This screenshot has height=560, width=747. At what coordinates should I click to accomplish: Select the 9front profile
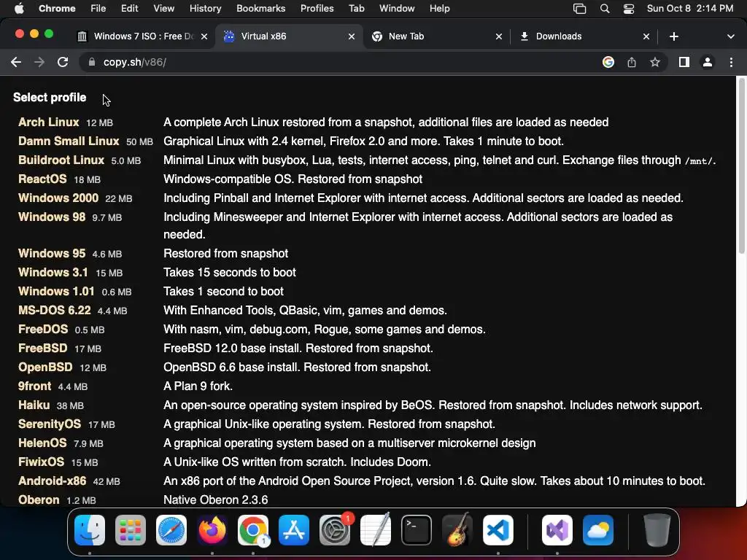[x=34, y=386]
